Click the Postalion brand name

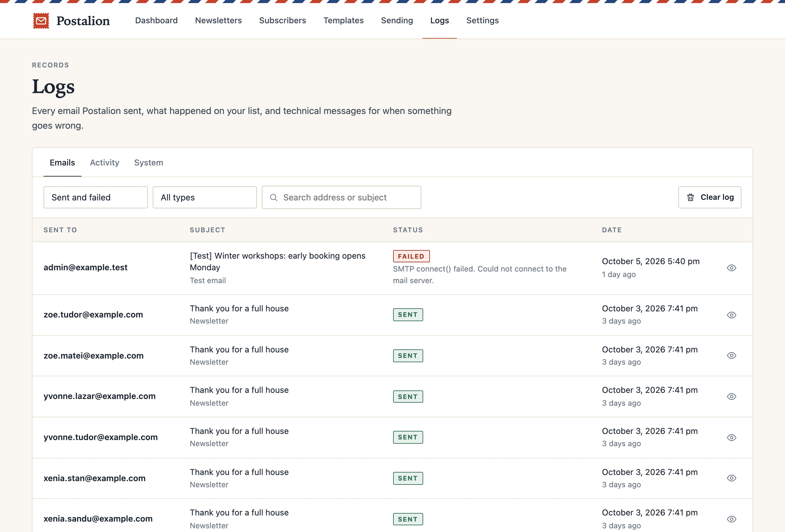[x=83, y=21]
